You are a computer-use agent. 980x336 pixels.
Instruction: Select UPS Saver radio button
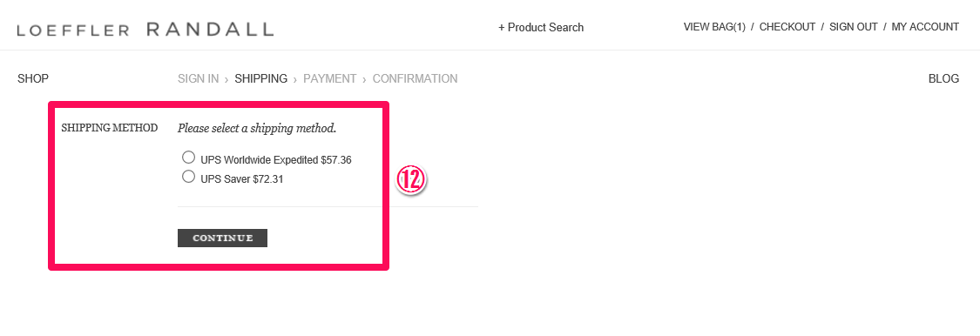(188, 176)
